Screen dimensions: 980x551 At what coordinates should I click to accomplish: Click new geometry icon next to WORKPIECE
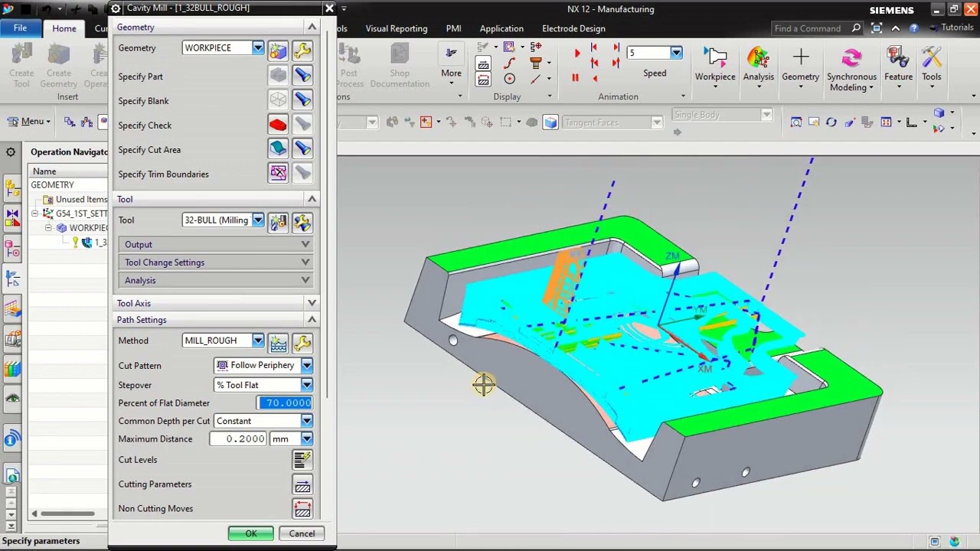[x=278, y=51]
